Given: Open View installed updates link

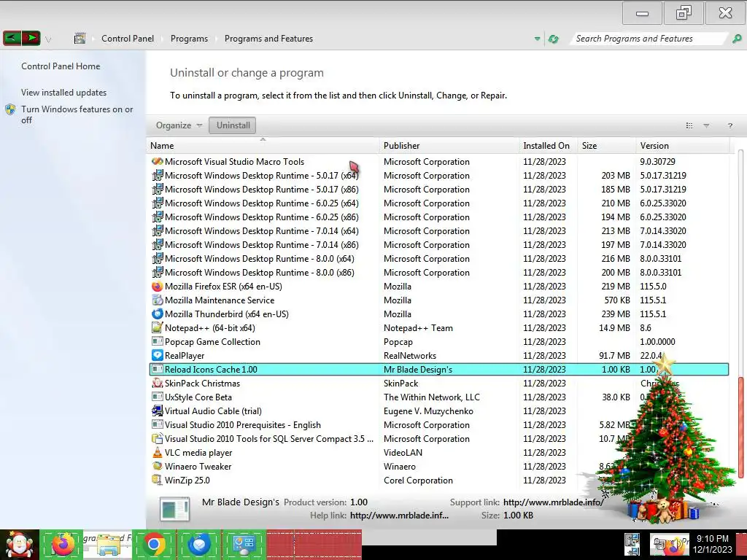Looking at the screenshot, I should [64, 93].
